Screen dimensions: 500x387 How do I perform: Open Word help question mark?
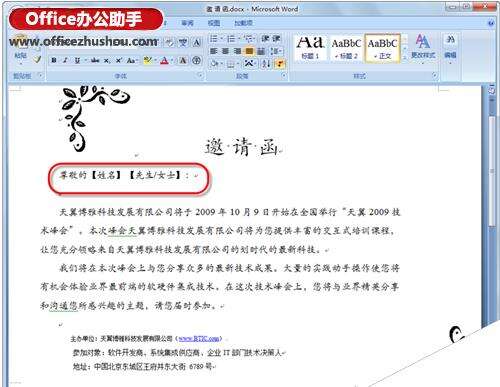point(491,23)
